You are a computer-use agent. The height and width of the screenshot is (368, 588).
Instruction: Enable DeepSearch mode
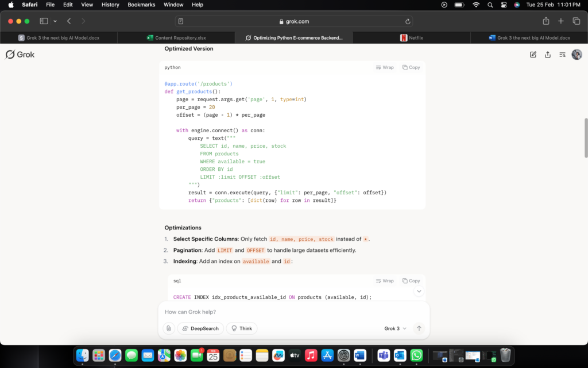point(200,328)
